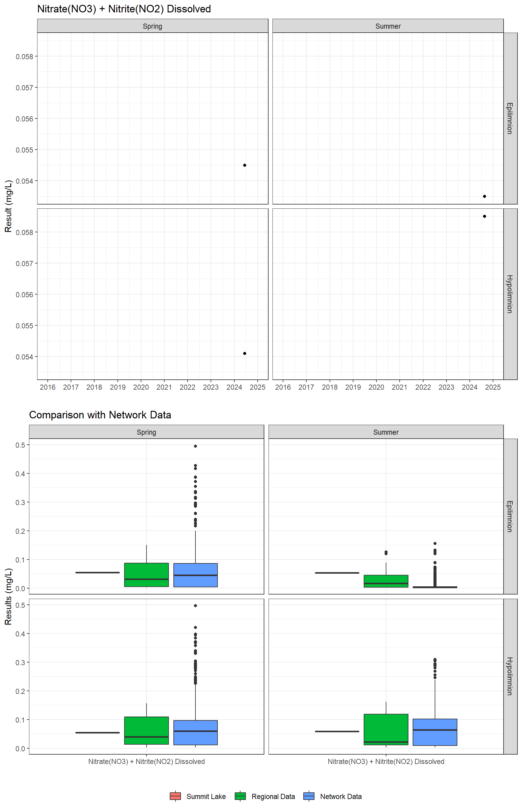Click the Summer facet header in the time-series chart
This screenshot has height=812, width=522.
click(388, 26)
